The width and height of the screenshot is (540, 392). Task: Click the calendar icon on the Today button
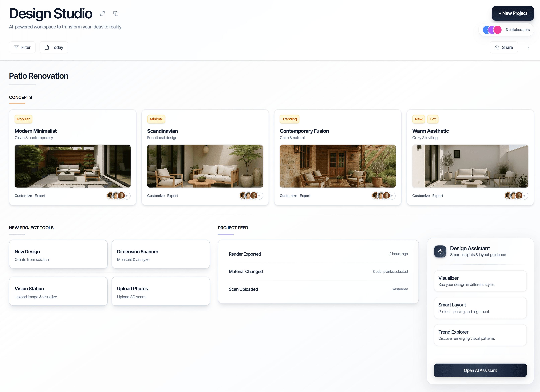pyautogui.click(x=47, y=47)
